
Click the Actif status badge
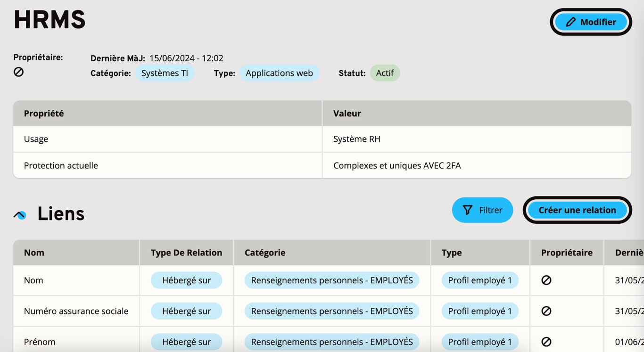385,73
